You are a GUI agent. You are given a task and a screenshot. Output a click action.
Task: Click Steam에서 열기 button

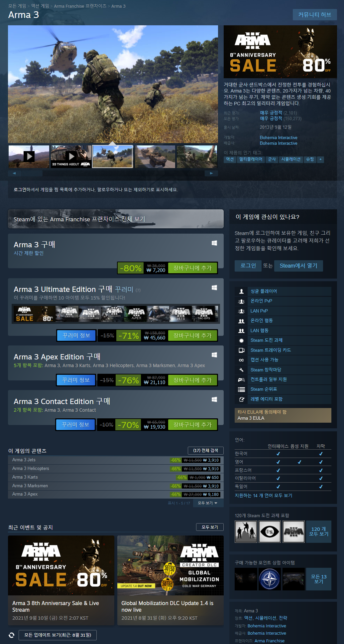298,266
